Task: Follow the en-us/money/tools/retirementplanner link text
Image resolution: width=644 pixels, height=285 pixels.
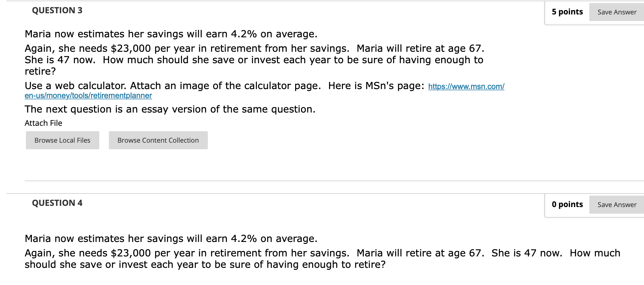Action: (x=88, y=96)
